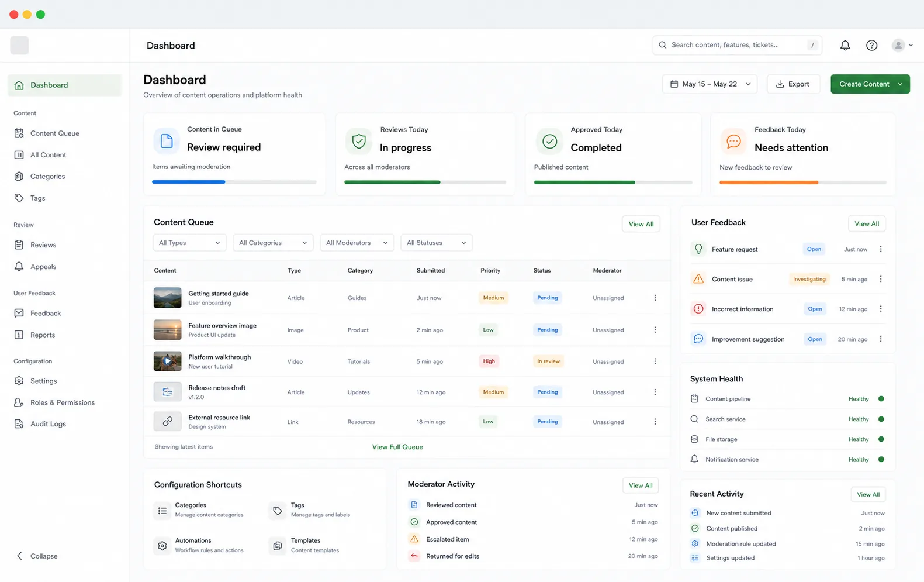Click Moderation rule updated activity entry
The height and width of the screenshot is (582, 924).
[787, 544]
